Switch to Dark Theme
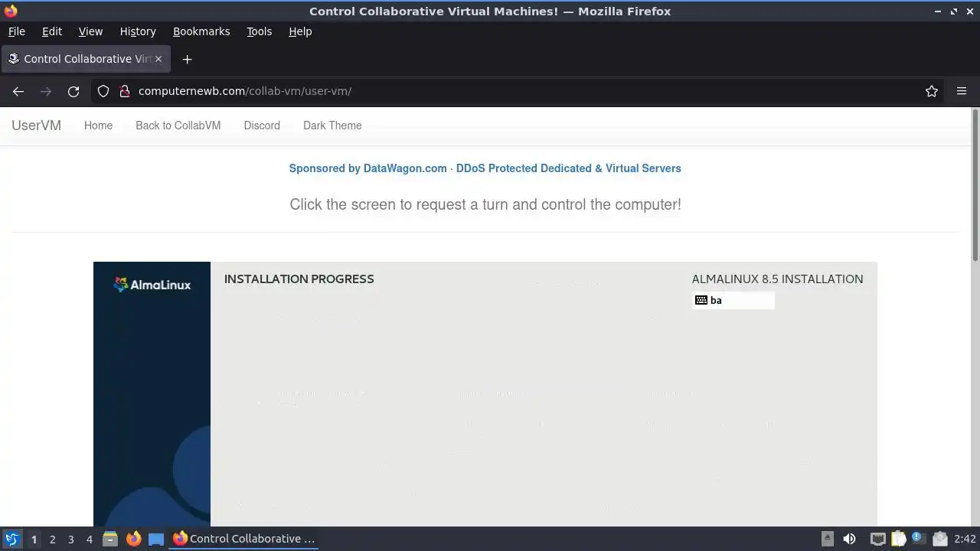 pos(332,126)
